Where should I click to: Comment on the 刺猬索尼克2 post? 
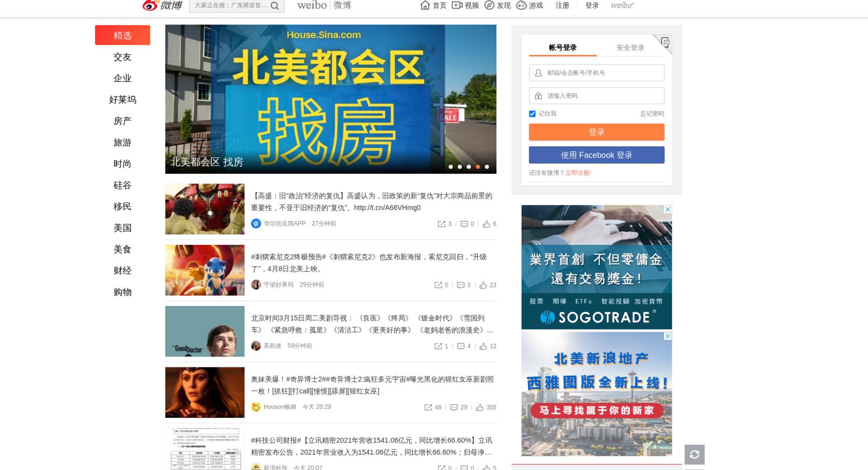[x=461, y=285]
